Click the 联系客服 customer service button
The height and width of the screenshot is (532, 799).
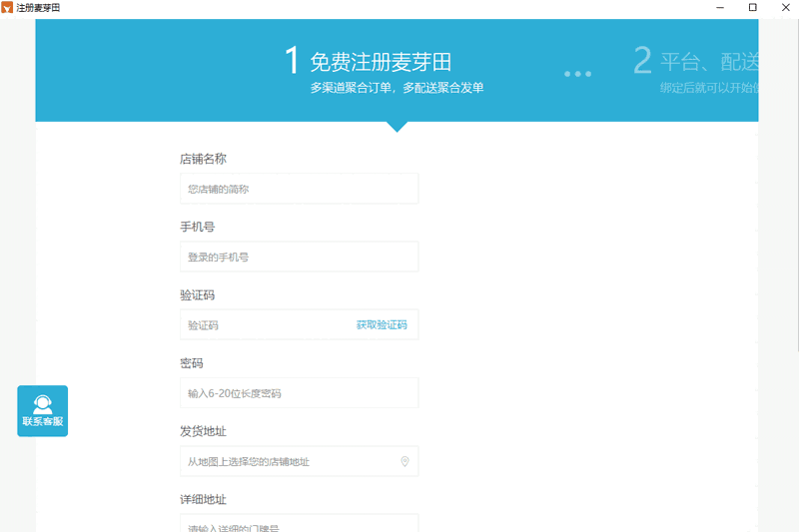tap(42, 411)
